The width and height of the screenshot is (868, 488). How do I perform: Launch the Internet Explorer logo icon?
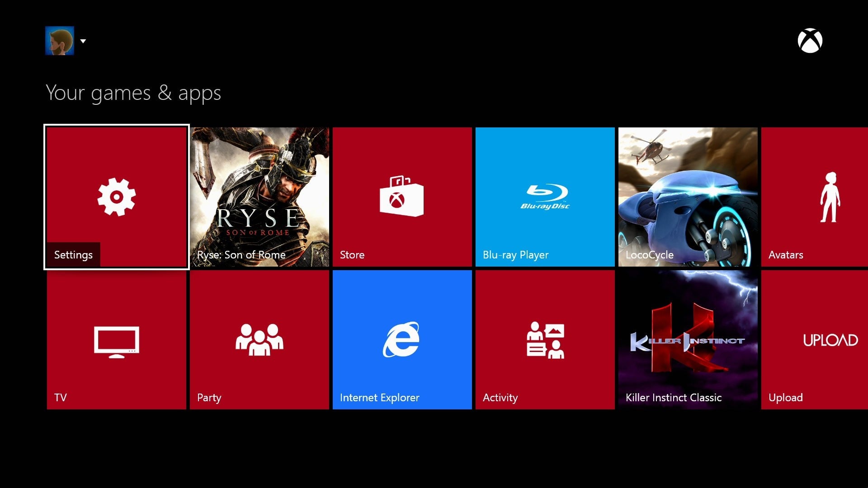coord(401,340)
